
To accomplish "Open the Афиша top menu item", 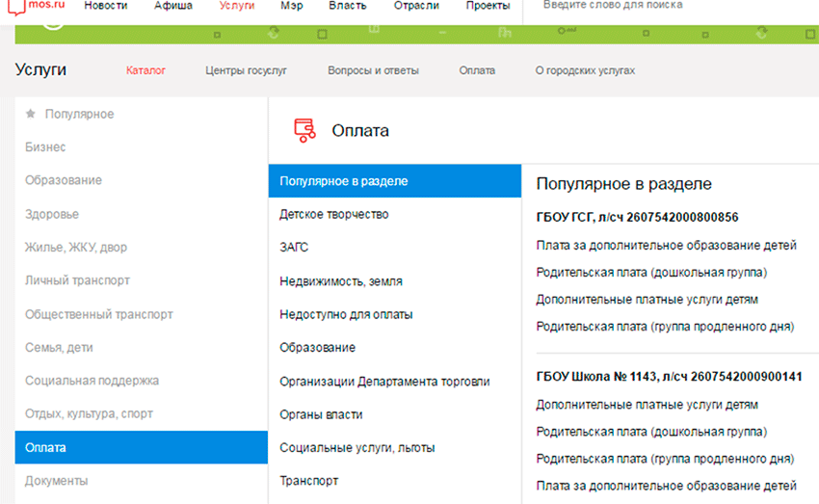I will (x=172, y=6).
